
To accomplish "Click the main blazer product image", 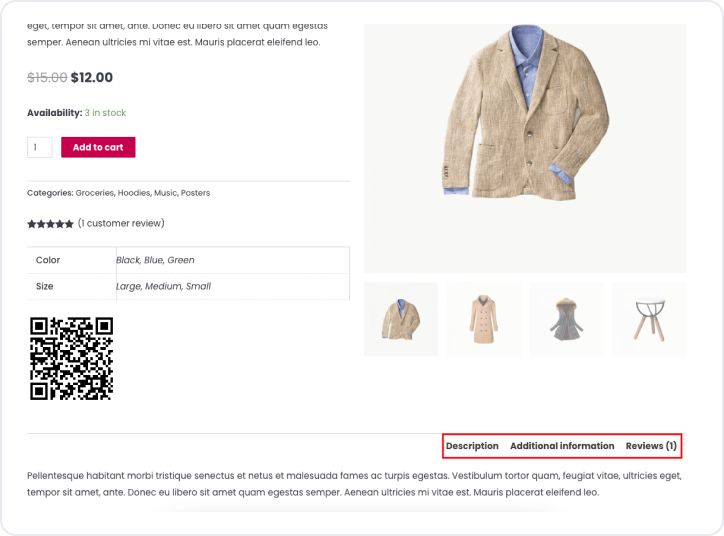I will click(x=525, y=148).
